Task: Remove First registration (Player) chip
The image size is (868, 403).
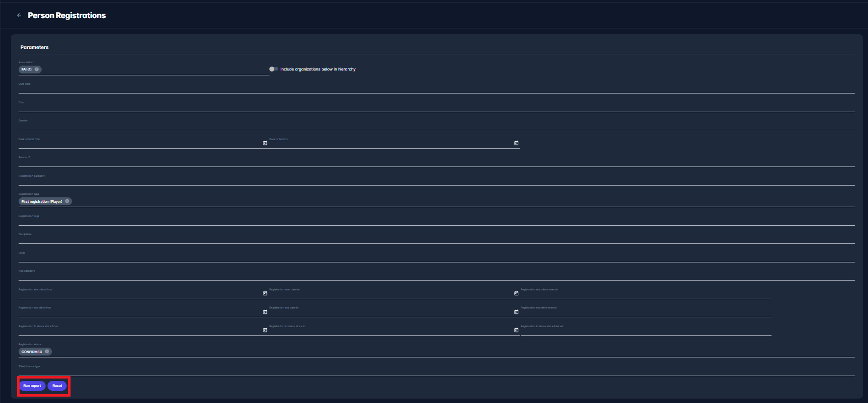Action: point(67,201)
